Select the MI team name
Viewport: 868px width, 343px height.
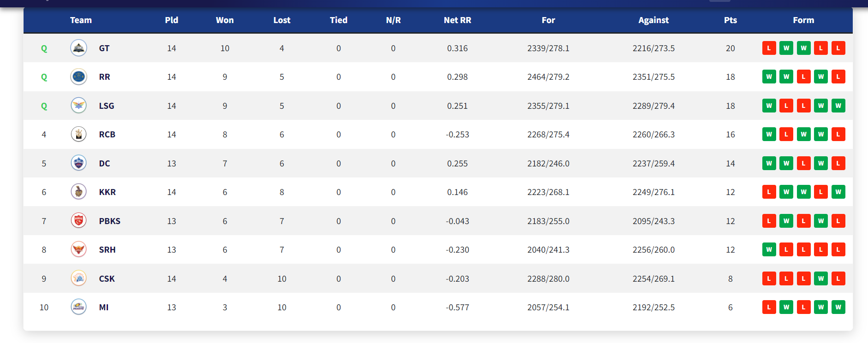104,307
